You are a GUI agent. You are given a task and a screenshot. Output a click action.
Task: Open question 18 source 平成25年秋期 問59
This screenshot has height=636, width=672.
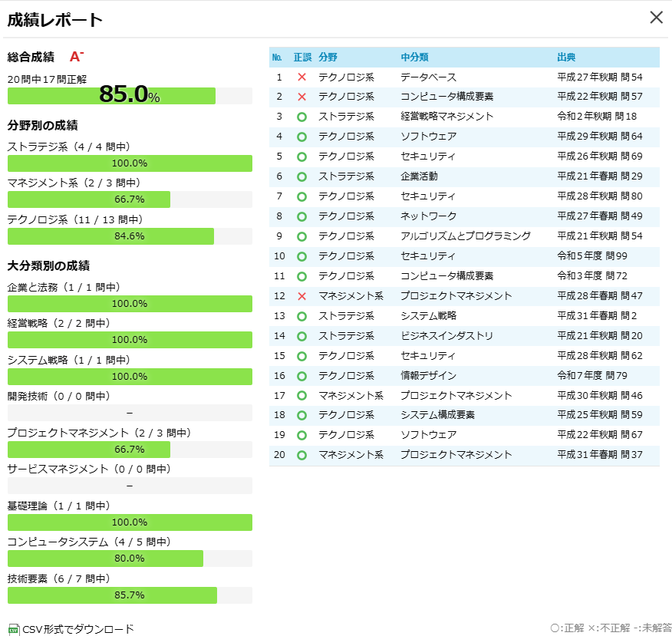(x=599, y=415)
